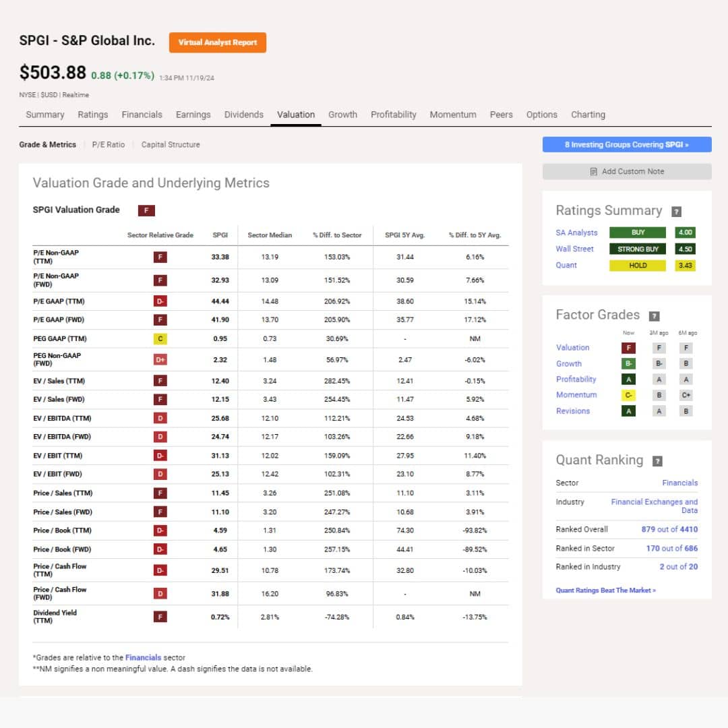The width and height of the screenshot is (728, 728).
Task: Click the C grade badge for PEG GAAP (TTM)
Action: tap(160, 339)
